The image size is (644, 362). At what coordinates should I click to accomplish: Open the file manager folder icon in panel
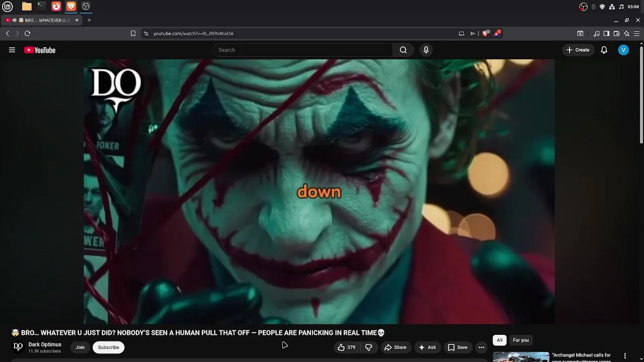tap(27, 7)
